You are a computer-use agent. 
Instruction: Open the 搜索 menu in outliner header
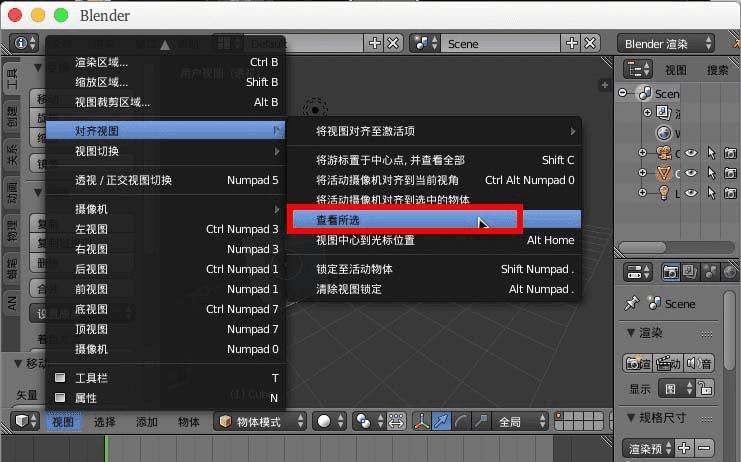(x=717, y=70)
